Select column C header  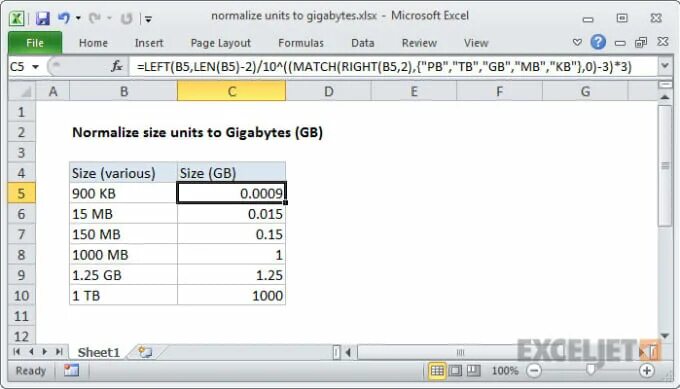coord(232,92)
